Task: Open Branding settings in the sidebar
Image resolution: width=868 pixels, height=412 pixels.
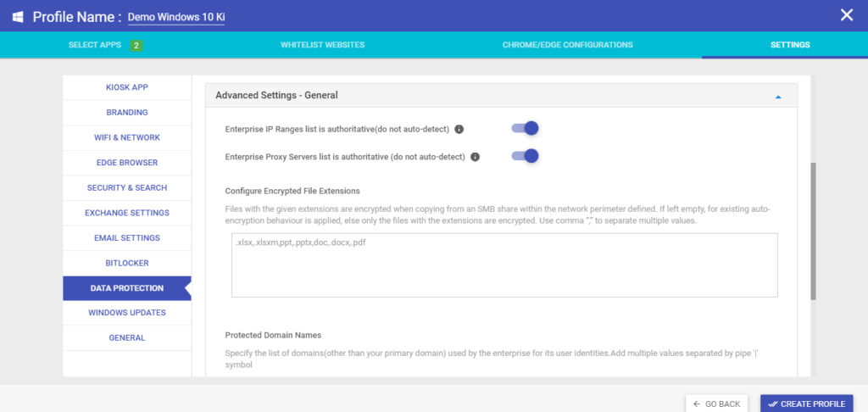Action: [x=127, y=113]
